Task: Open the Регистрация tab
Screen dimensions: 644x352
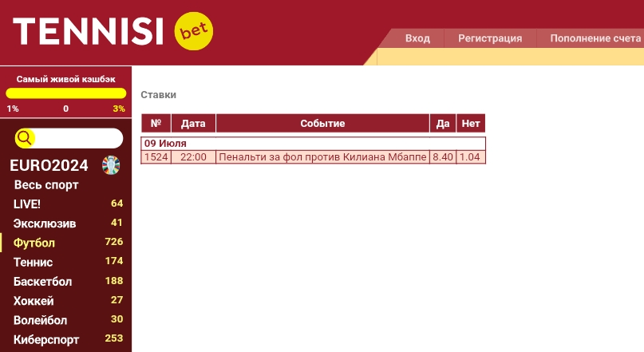Action: pyautogui.click(x=490, y=38)
